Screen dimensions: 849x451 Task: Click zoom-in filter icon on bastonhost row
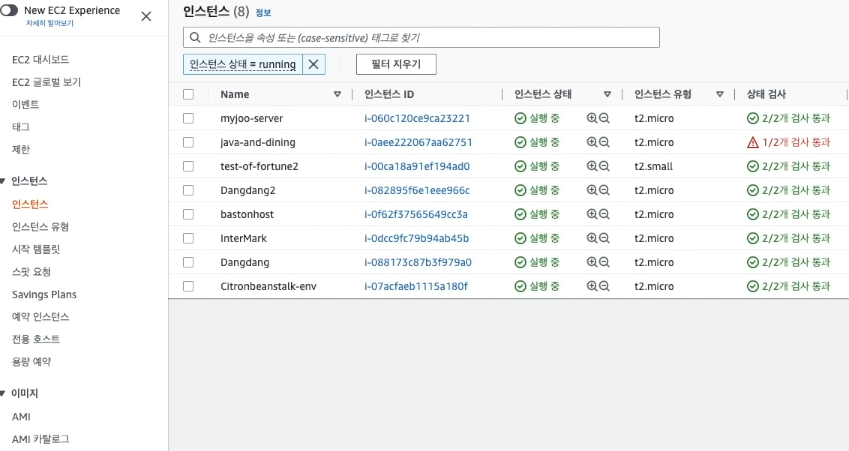592,214
